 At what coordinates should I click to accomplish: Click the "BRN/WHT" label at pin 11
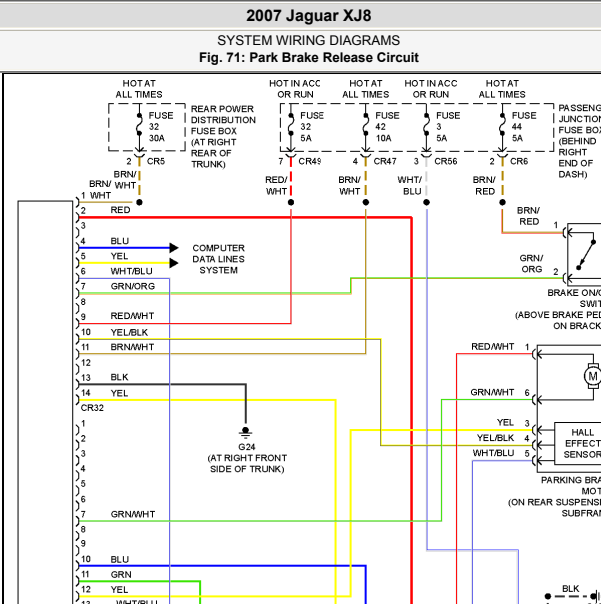click(132, 347)
